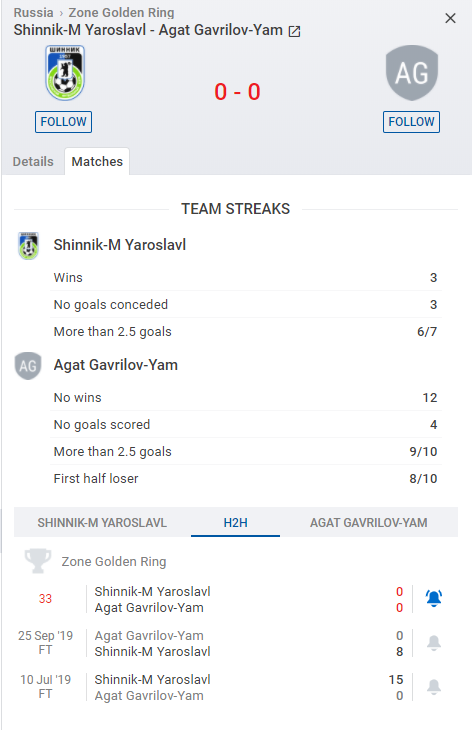Click the Shinnik-M Yaroslavl crest in header
This screenshot has width=472, height=730.
pos(65,73)
